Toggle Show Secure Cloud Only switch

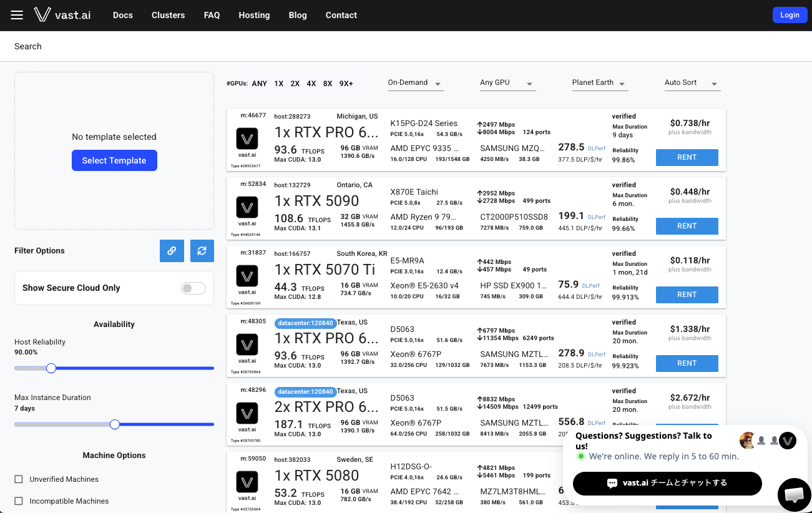[x=193, y=288]
